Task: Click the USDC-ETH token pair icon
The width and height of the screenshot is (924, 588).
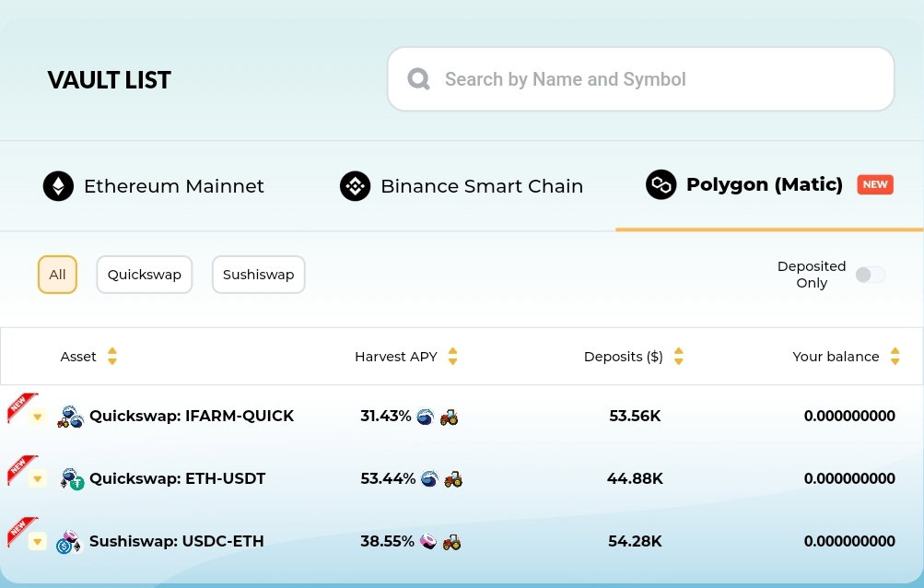Action: tap(69, 541)
